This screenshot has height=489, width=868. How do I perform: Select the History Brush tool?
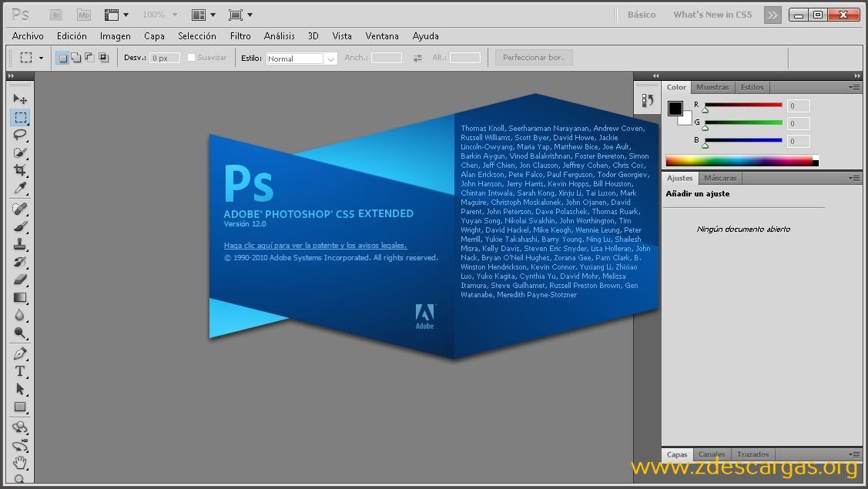[20, 262]
